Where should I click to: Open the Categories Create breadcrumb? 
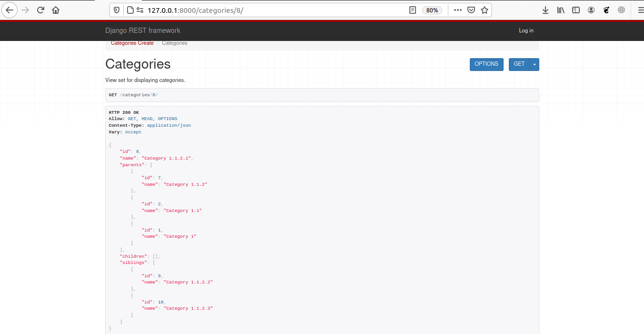(132, 43)
